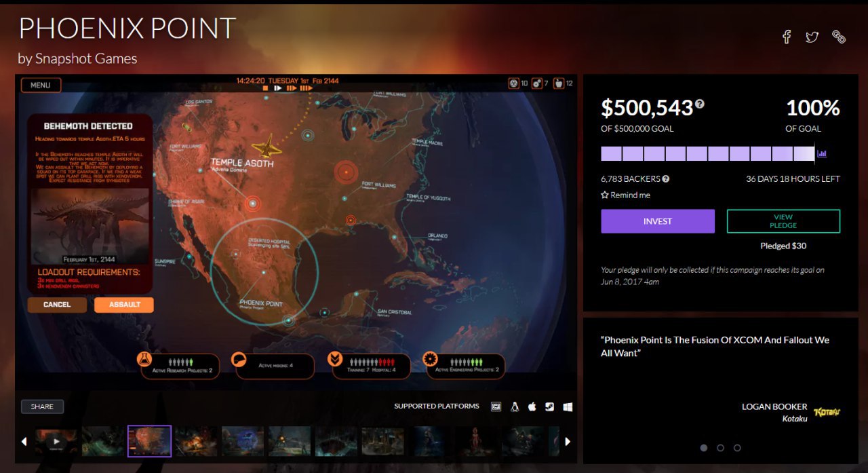Play the video thumbnail in gallery
This screenshot has width=868, height=473.
[56, 441]
